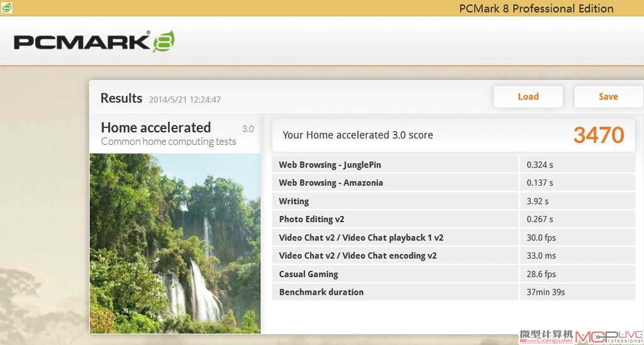Open the waterfall benchmark thumbnail
Screen dimensions: 644x345
(x=175, y=243)
